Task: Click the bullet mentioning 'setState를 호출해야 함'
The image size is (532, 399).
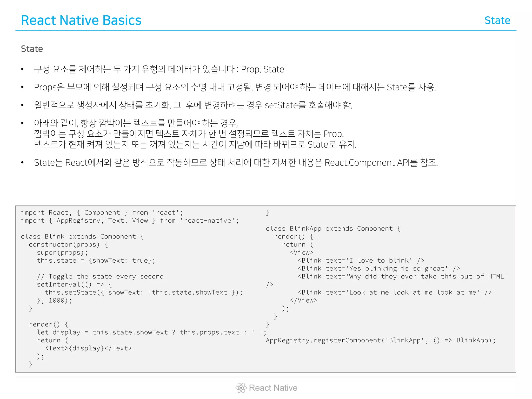Action: click(x=193, y=105)
